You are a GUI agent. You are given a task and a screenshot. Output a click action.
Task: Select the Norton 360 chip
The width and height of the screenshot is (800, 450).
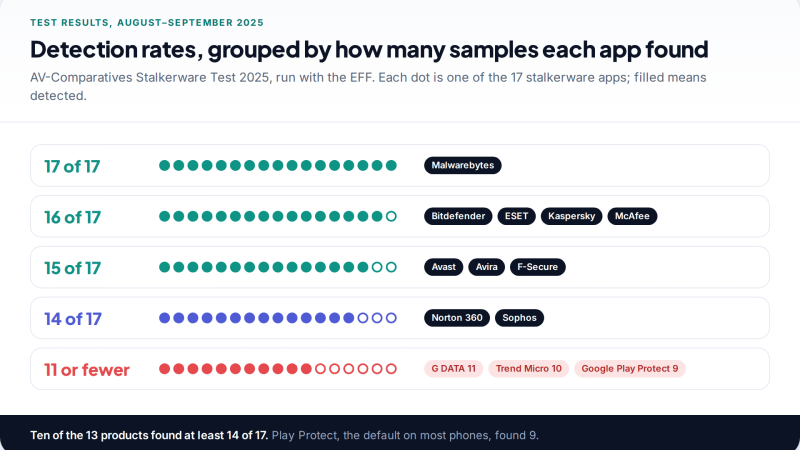click(x=457, y=318)
